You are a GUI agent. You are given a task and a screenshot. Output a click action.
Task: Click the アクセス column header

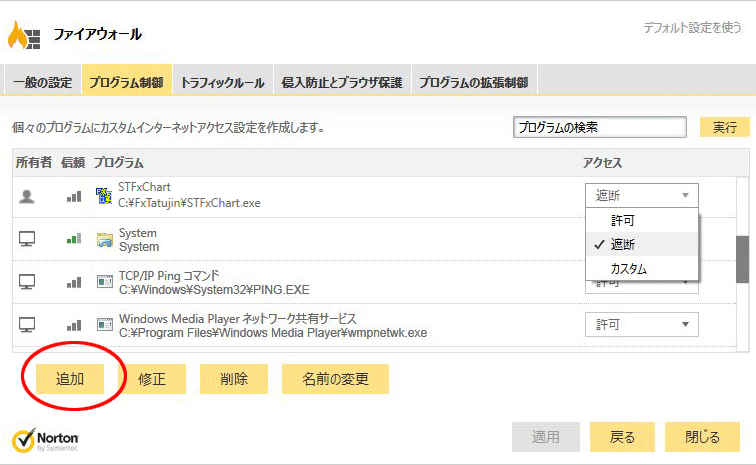(602, 163)
